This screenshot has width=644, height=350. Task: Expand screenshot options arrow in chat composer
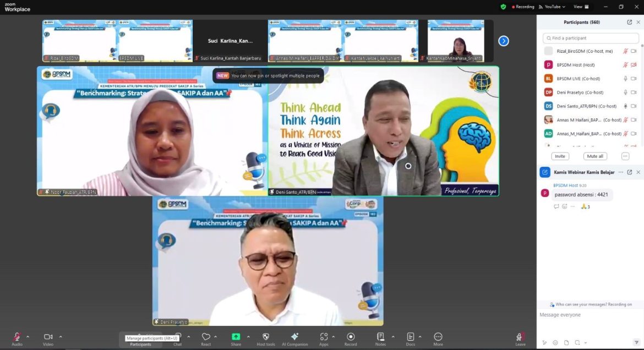pos(585,343)
